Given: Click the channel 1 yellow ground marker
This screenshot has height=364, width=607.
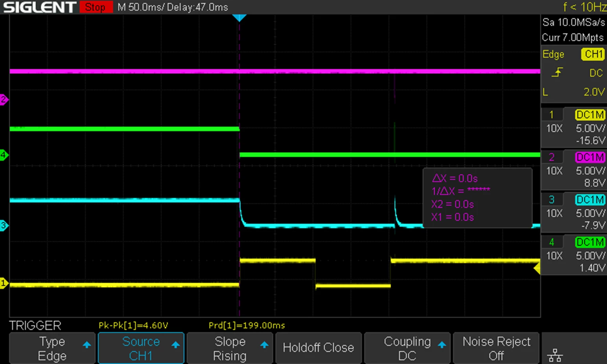Looking at the screenshot, I should pyautogui.click(x=4, y=283).
